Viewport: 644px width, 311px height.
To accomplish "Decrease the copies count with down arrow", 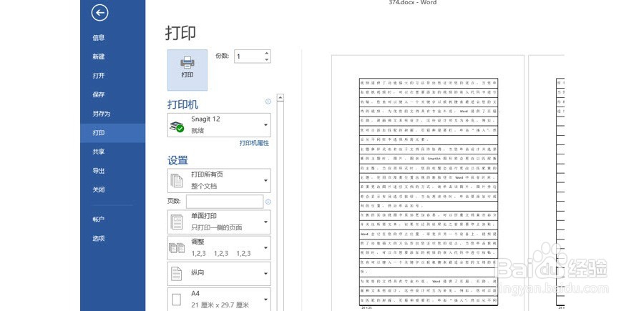I will (267, 59).
